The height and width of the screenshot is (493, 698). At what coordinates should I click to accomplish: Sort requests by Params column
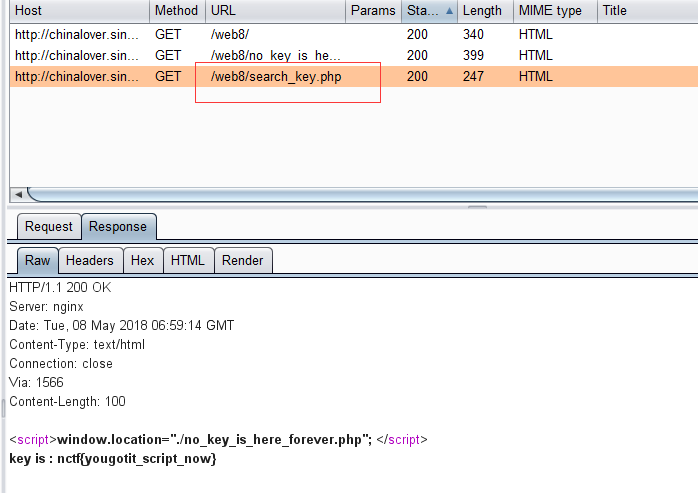[373, 11]
